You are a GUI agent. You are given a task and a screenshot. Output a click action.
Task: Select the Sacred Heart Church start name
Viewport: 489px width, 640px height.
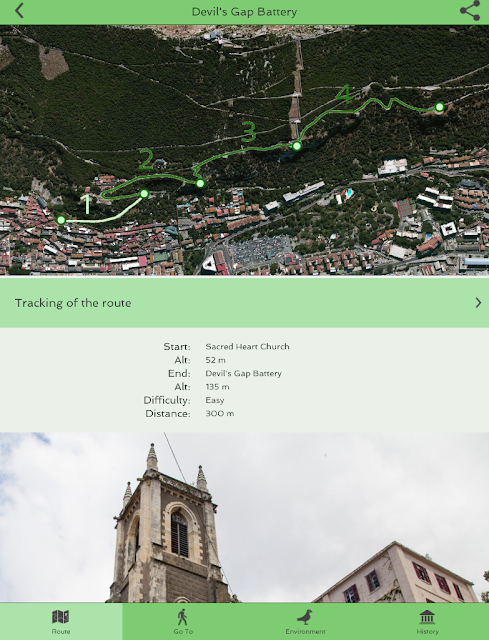click(247, 347)
